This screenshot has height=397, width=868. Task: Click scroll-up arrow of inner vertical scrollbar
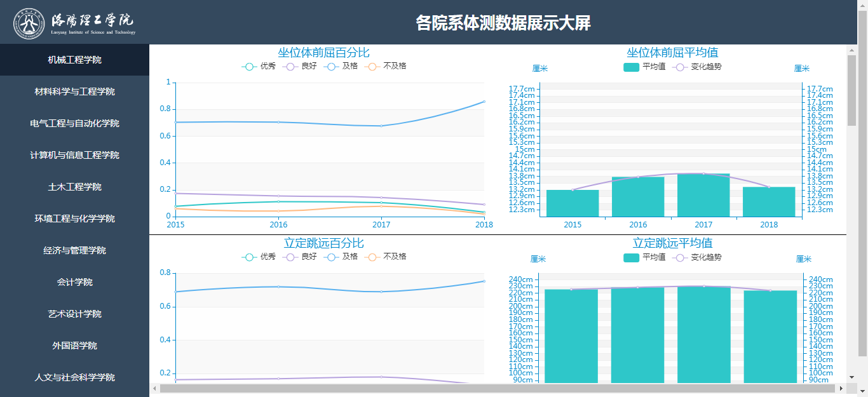coord(852,50)
